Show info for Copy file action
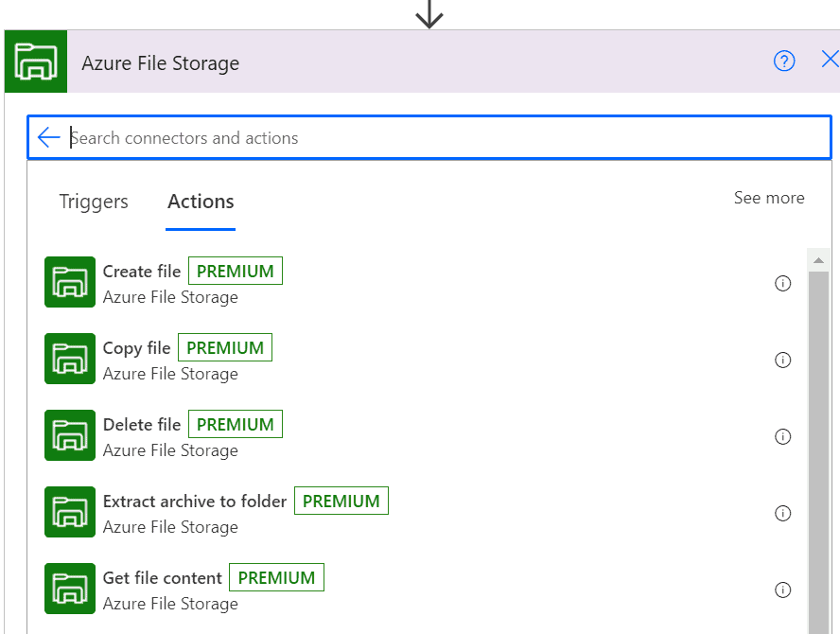Viewport: 840px width, 634px height. pyautogui.click(x=782, y=360)
